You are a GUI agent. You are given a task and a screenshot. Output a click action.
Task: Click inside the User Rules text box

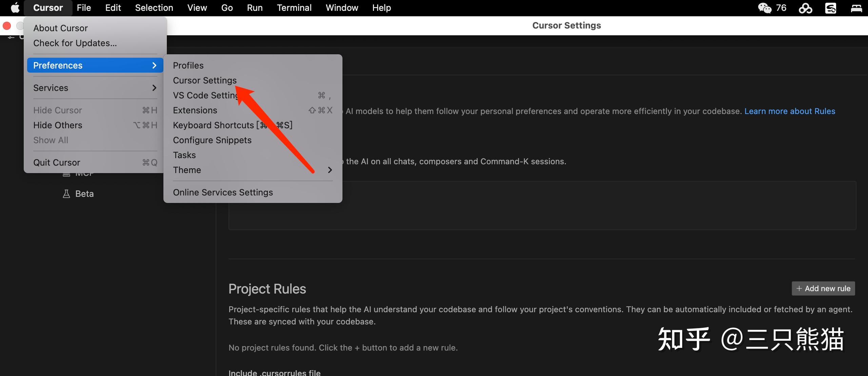tap(542, 205)
